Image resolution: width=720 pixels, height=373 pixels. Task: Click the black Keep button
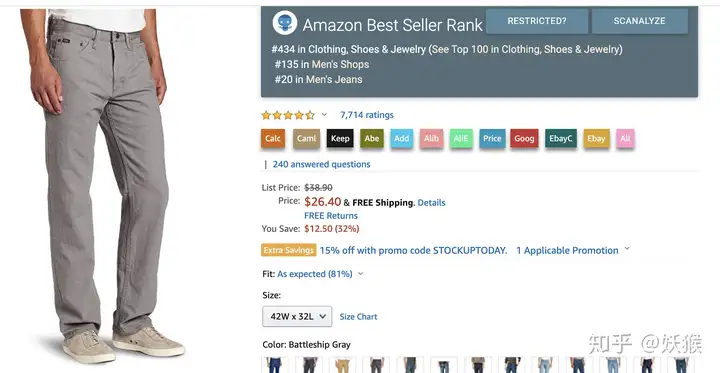(x=340, y=138)
